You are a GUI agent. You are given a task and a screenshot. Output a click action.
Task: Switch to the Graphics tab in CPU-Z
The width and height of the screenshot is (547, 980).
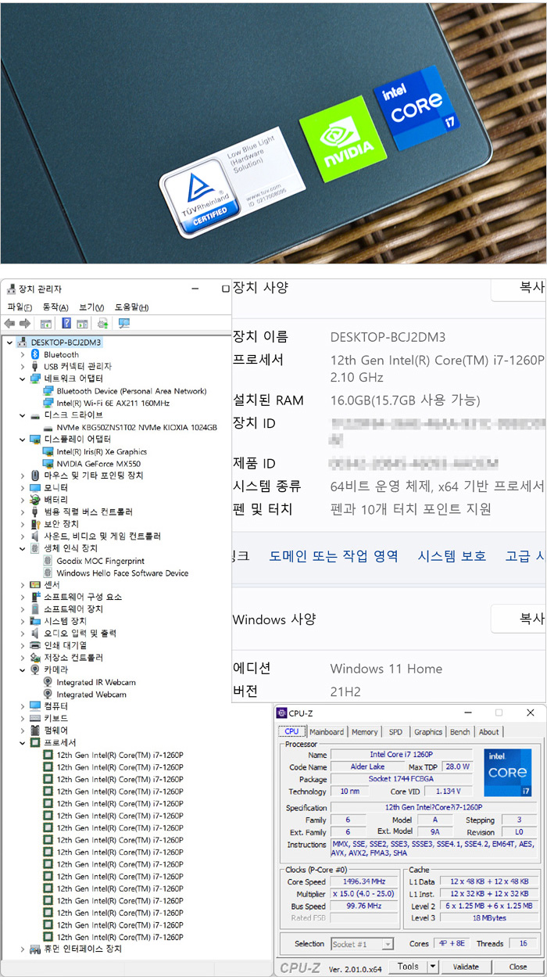(427, 732)
